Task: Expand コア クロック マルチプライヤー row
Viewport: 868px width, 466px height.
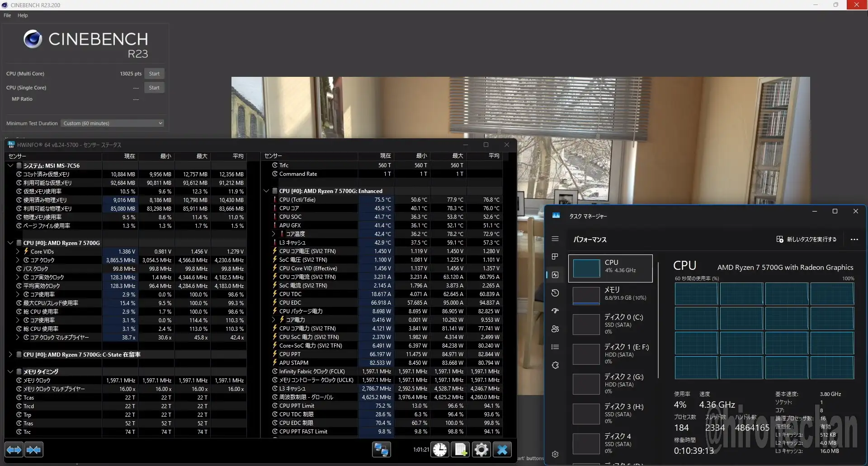Action: coord(18,338)
